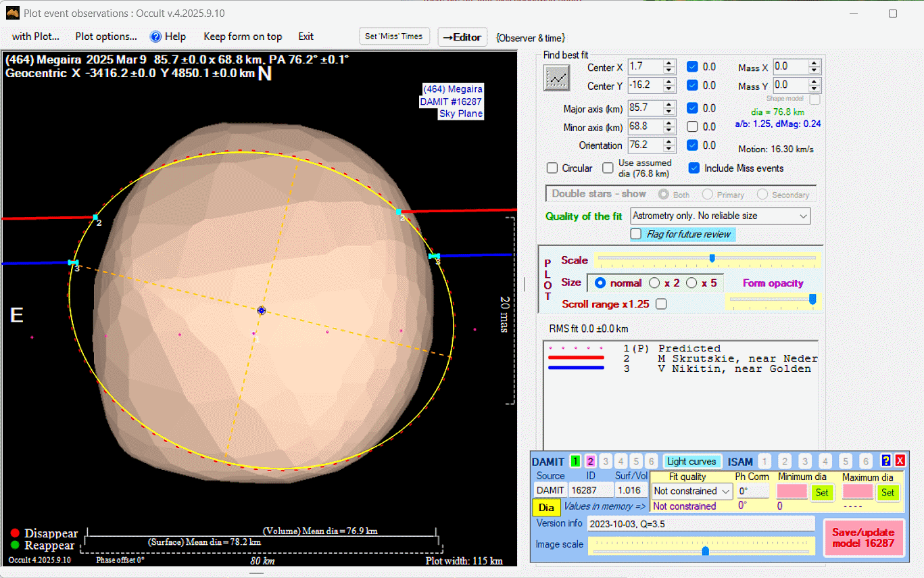Select DAMIT model 2 pink button
This screenshot has width=924, height=578.
tap(590, 461)
